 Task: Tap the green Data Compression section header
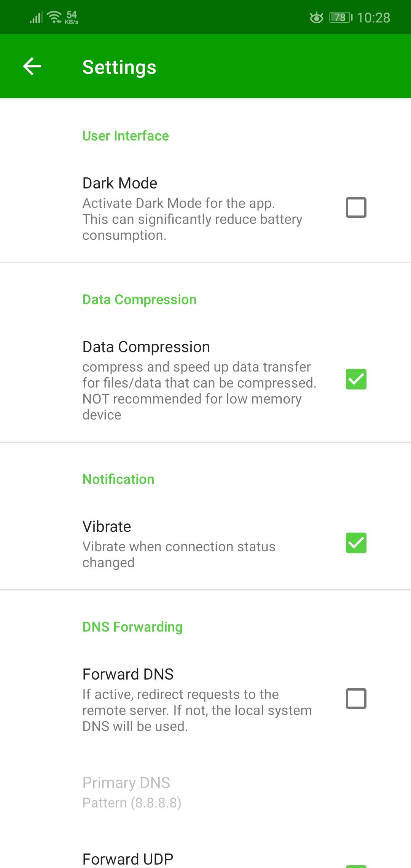[x=139, y=300]
